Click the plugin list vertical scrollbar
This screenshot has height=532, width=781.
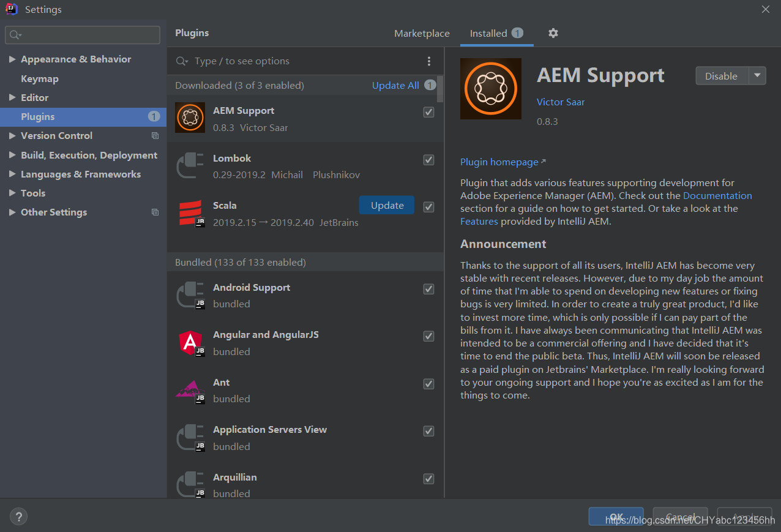(440, 89)
